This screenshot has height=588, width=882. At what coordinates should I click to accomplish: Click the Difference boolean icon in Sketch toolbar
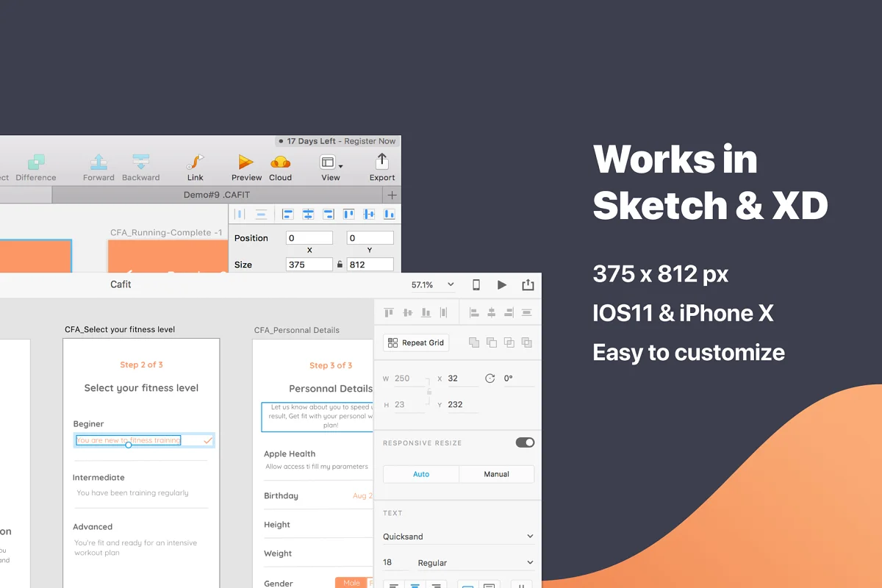click(x=36, y=162)
